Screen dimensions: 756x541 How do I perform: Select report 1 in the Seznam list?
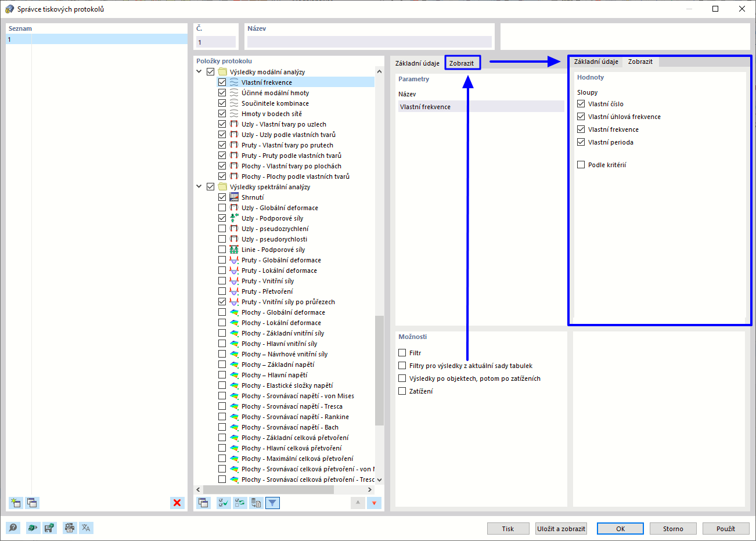tap(97, 39)
